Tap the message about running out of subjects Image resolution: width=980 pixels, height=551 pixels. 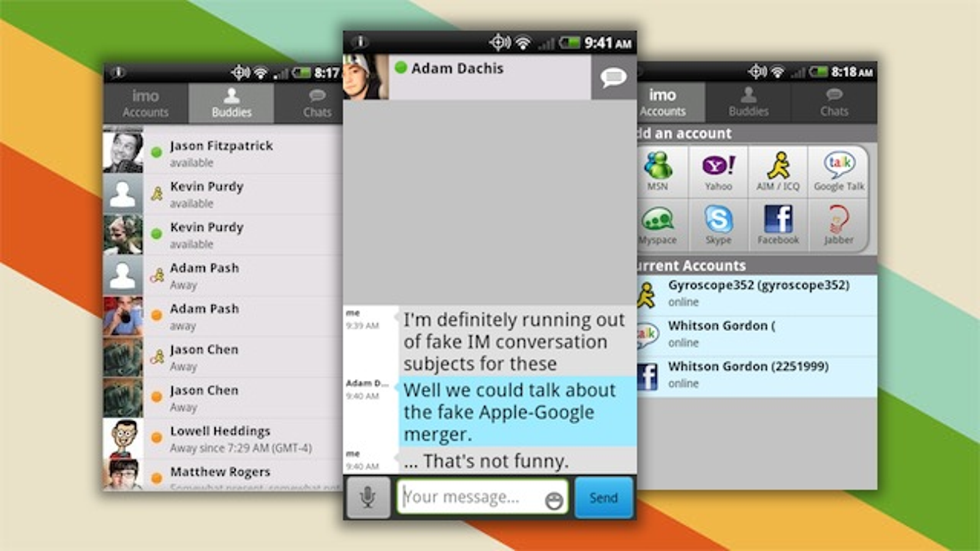518,341
